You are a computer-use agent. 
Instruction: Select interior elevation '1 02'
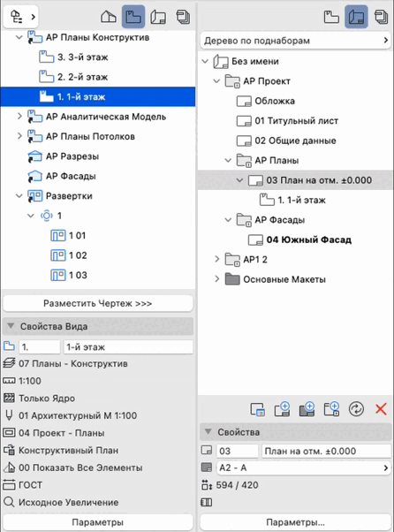78,255
